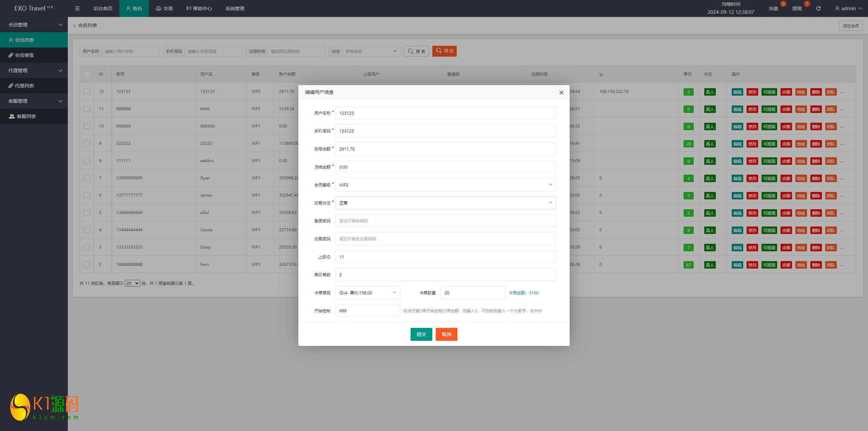This screenshot has width=868, height=431.
Task: Open the 交易状态 dropdown showing 正常
Action: click(x=446, y=203)
